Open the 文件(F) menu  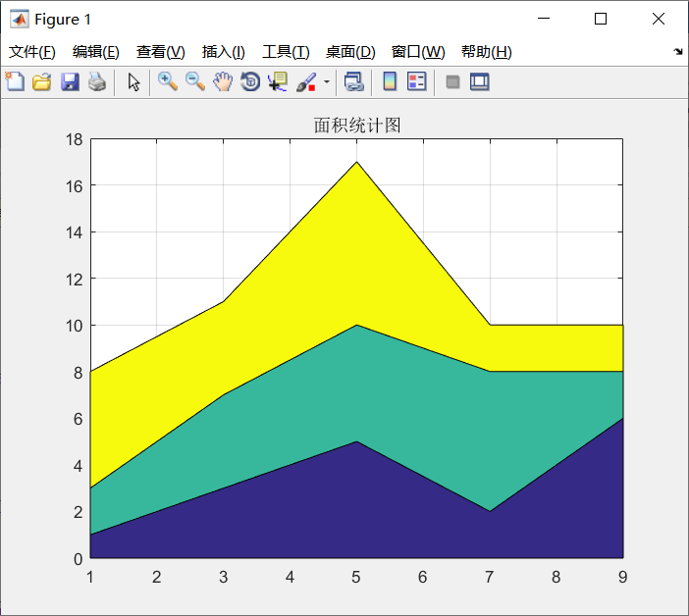pyautogui.click(x=32, y=52)
